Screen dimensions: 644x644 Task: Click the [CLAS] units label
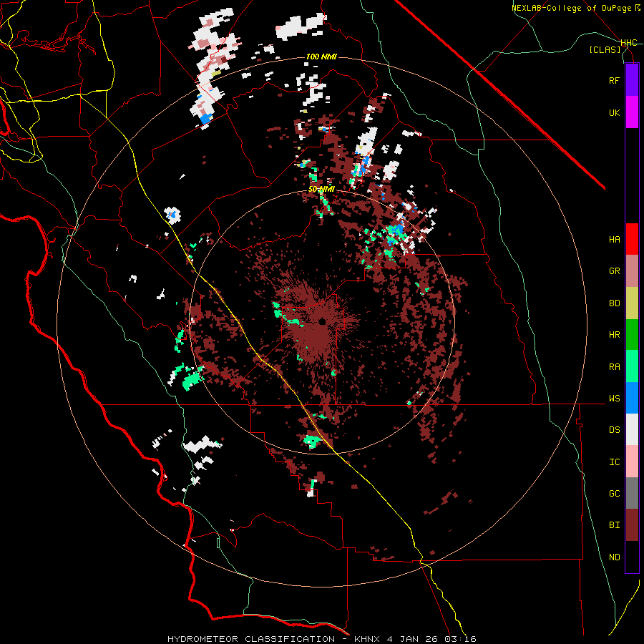coord(605,49)
